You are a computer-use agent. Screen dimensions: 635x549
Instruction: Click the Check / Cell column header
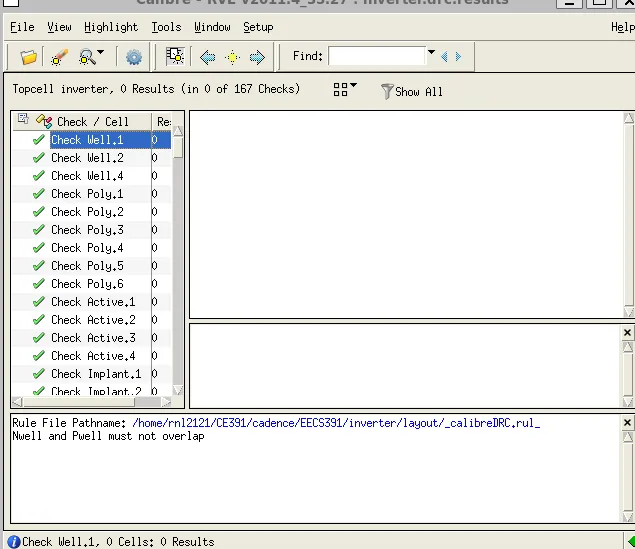(92, 121)
